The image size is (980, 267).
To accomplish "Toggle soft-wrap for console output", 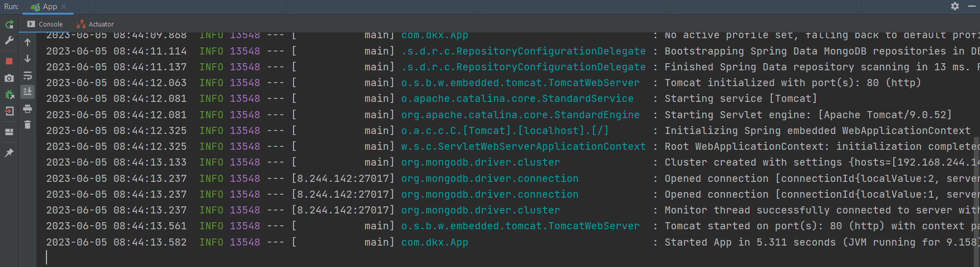I will [28, 76].
